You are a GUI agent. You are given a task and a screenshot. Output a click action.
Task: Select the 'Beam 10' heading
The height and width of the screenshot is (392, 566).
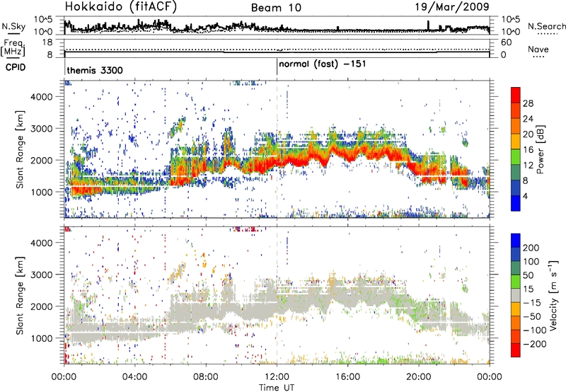point(276,8)
